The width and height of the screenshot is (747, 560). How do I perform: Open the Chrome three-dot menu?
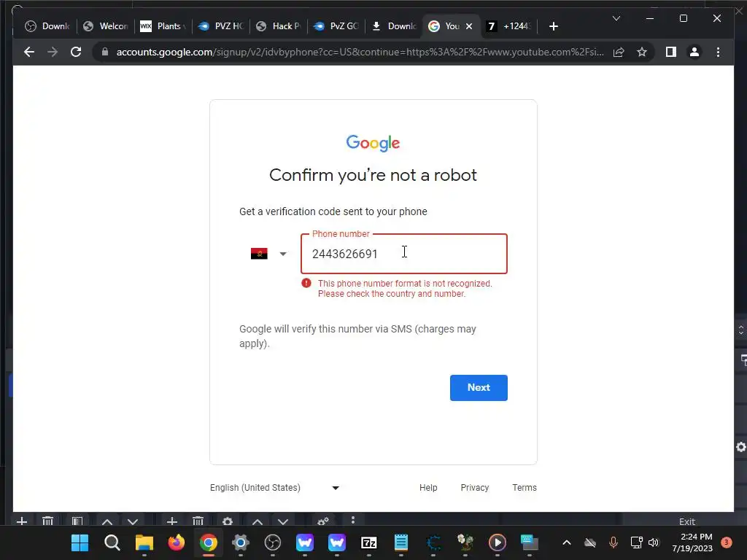(718, 52)
